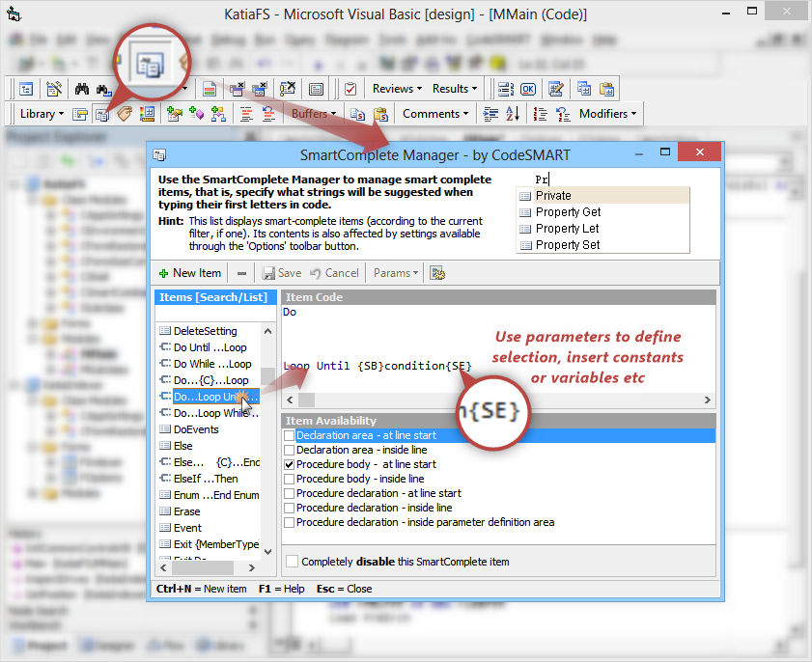Click the color ruler grid icon
Viewport: 812px width, 662px height.
coord(147,114)
